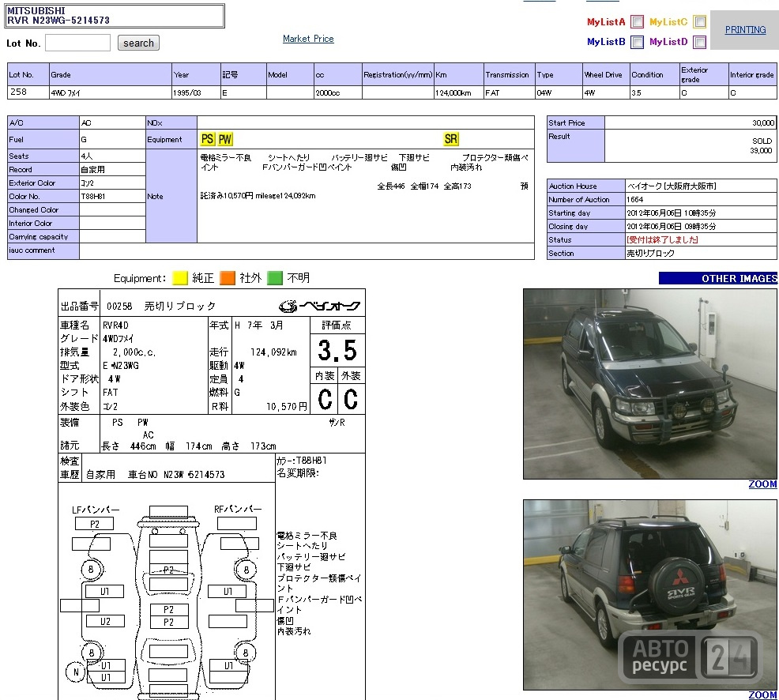Click the Auction House label
This screenshot has height=700, width=779.
click(585, 186)
